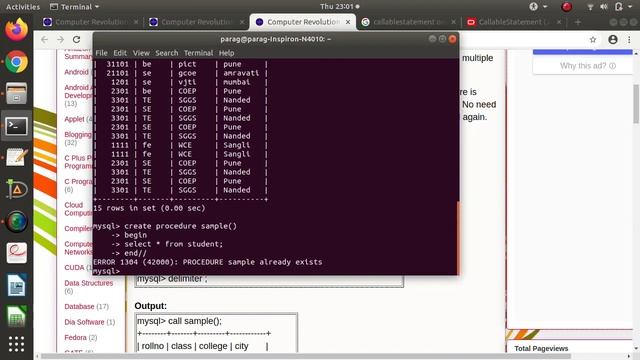Open the text editor dock icon

(x=16, y=158)
